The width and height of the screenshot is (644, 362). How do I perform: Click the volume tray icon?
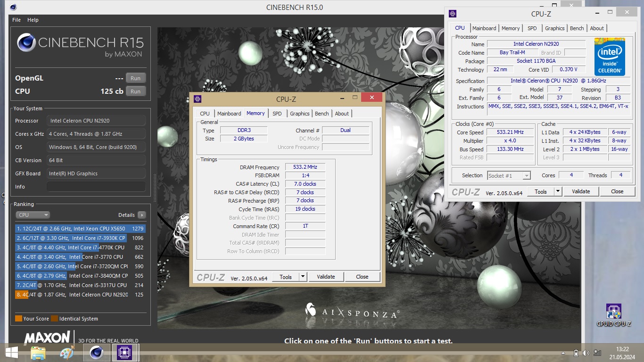pos(586,353)
